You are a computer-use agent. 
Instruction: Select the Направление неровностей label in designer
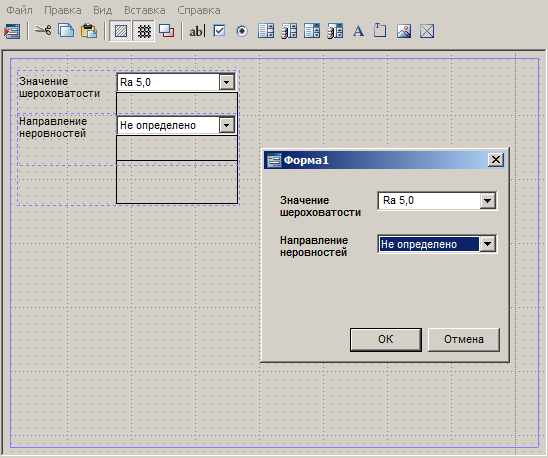pyautogui.click(x=53, y=127)
